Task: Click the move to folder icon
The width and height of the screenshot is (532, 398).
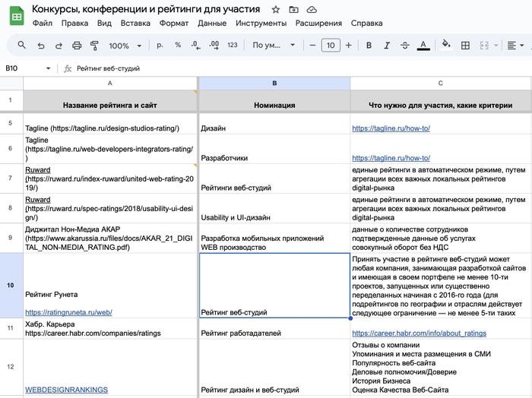Action: click(293, 9)
